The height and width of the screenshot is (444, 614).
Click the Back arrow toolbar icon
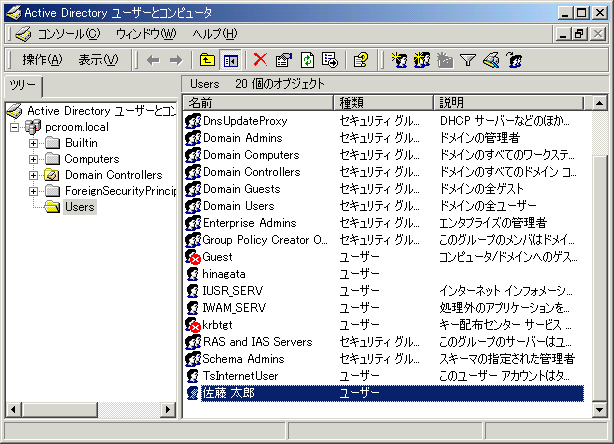pos(153,60)
